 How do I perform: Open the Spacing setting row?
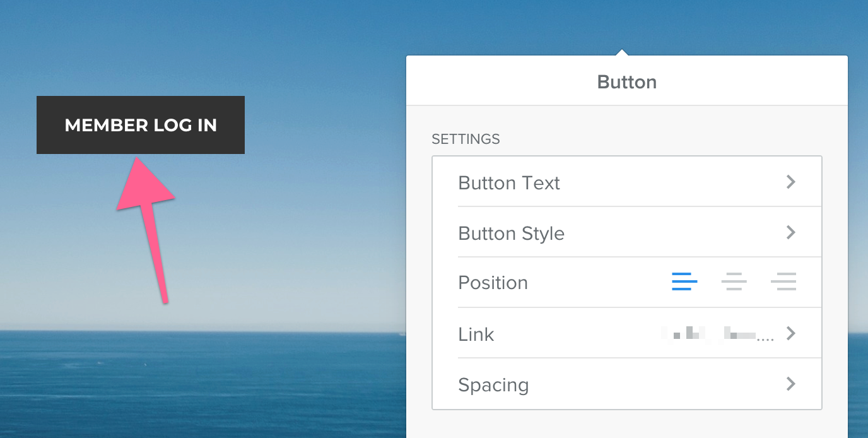pos(627,384)
